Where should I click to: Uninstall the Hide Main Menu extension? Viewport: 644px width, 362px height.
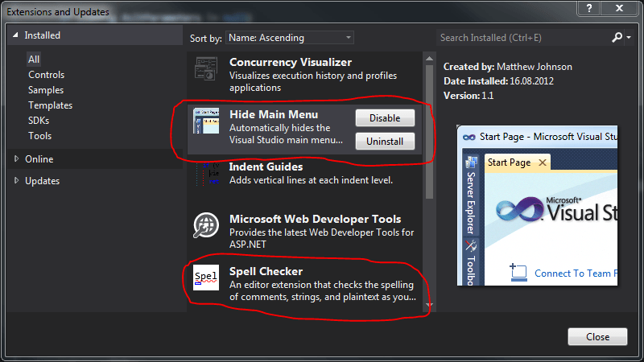[x=385, y=142]
